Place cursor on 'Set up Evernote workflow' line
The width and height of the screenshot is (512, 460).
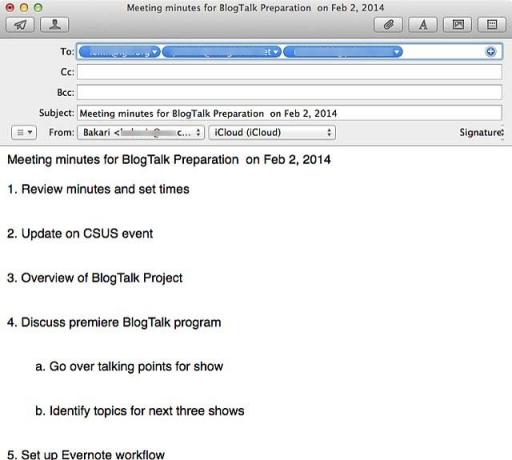(x=86, y=454)
